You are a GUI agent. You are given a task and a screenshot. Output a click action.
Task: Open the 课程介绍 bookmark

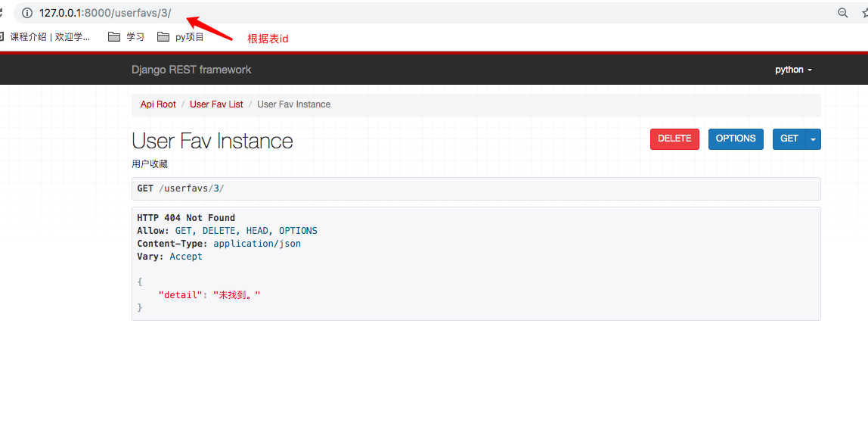point(45,37)
